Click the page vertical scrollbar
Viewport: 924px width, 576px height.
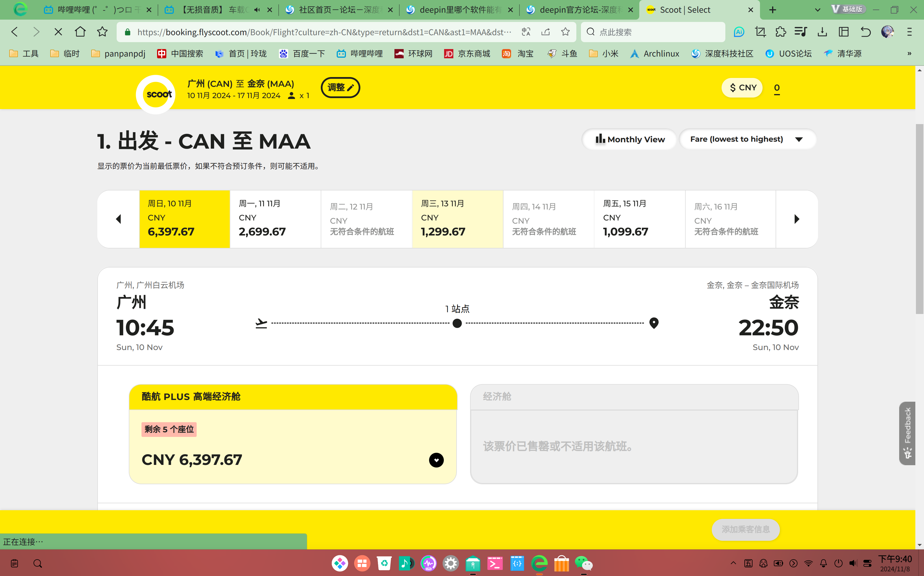click(919, 219)
